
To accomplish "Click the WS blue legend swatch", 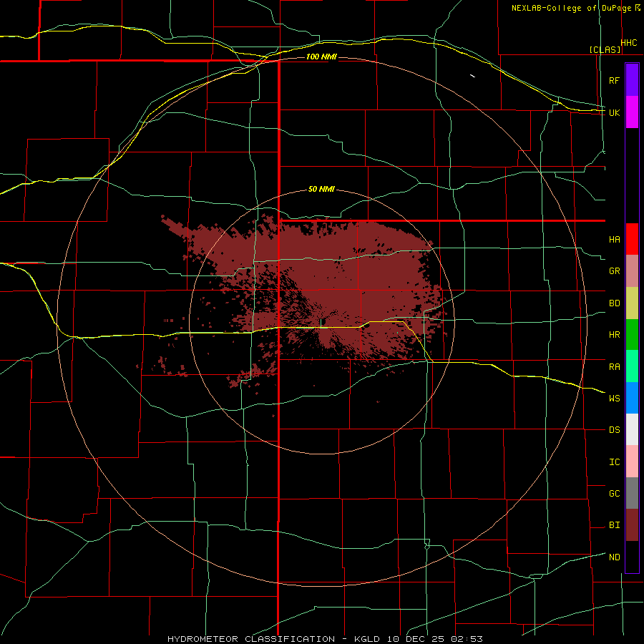I will 632,398.
